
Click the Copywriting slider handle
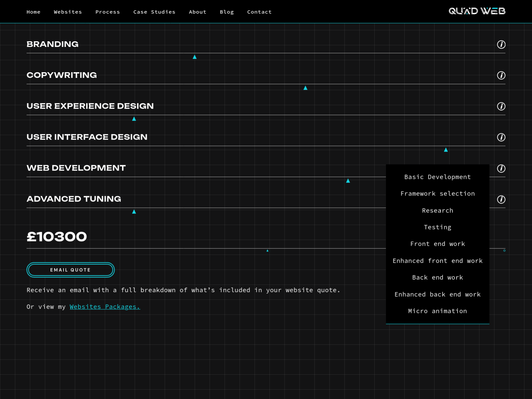tap(305, 88)
